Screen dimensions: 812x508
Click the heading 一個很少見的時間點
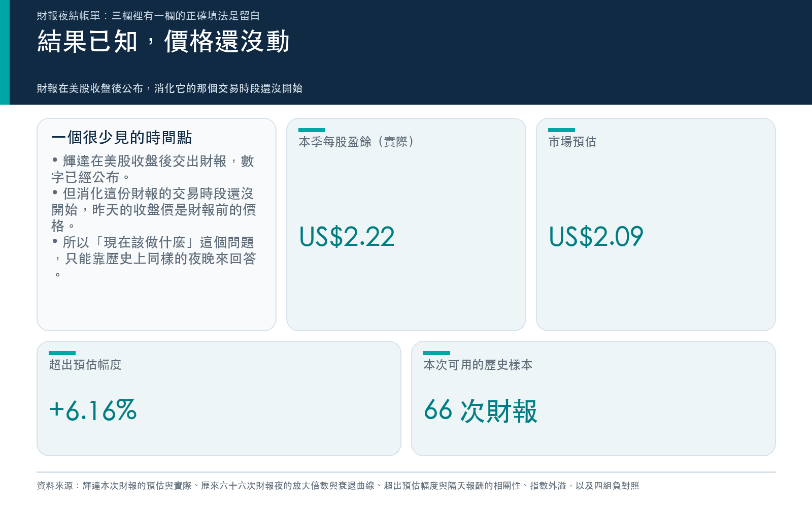pyautogui.click(x=122, y=138)
